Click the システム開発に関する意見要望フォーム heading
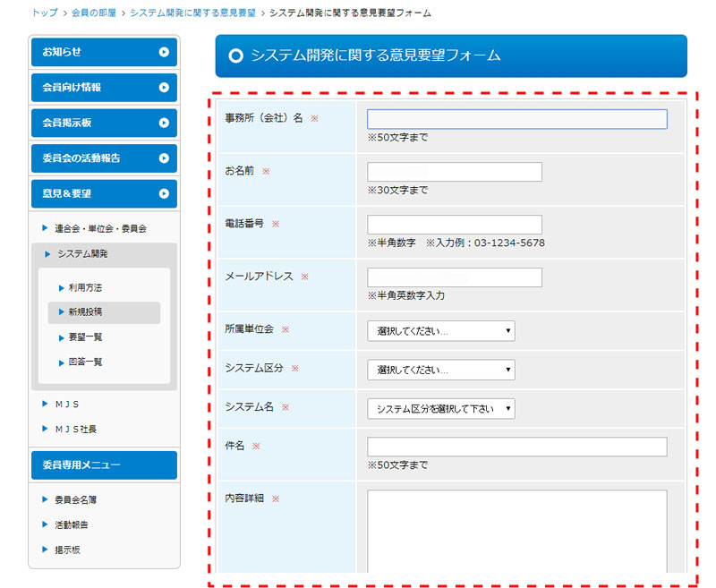The height and width of the screenshot is (588, 716). point(375,55)
